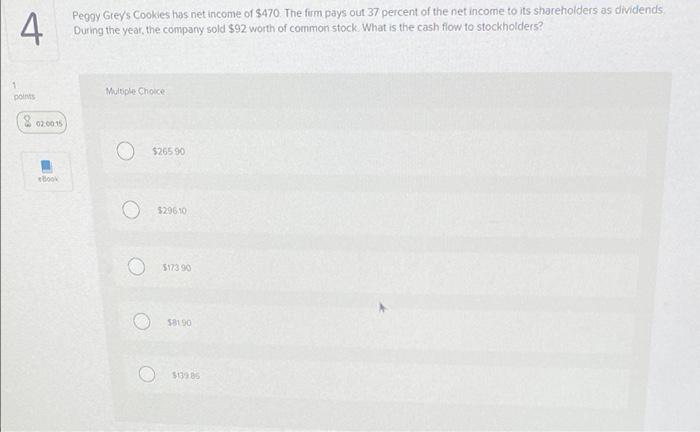
Task: Click the $81.90 answer text
Action: pyautogui.click(x=179, y=322)
